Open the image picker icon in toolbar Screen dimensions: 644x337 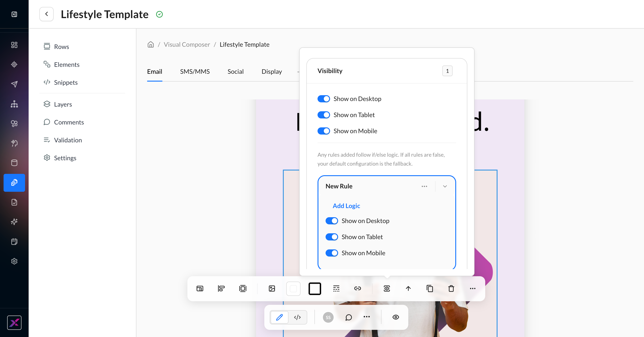point(272,289)
